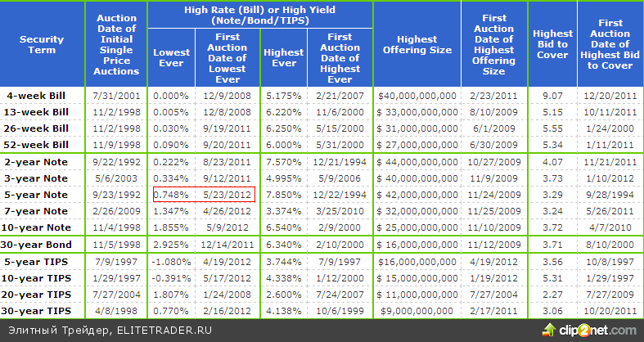Click the Highest Offering Size header
The height and width of the screenshot is (342, 644).
click(x=417, y=44)
